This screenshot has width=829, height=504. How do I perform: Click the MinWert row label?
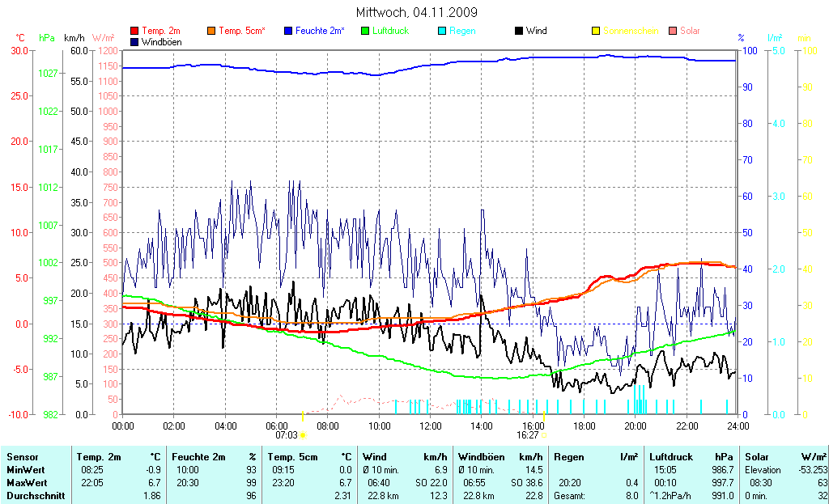24,469
